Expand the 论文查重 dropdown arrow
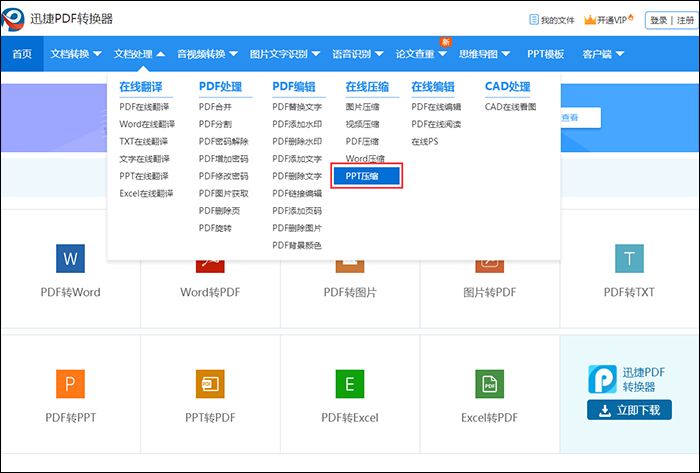 pyautogui.click(x=442, y=54)
